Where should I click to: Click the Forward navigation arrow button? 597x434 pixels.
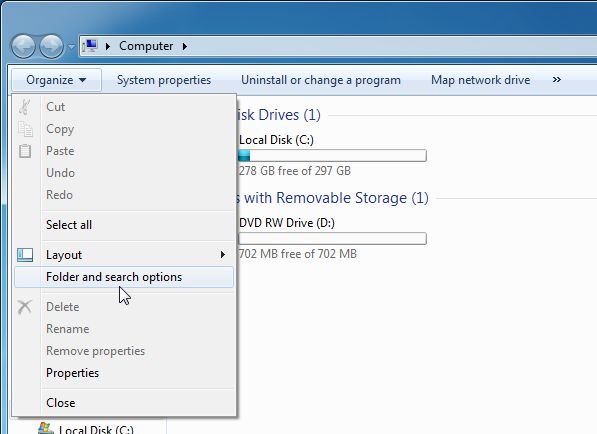click(x=51, y=46)
